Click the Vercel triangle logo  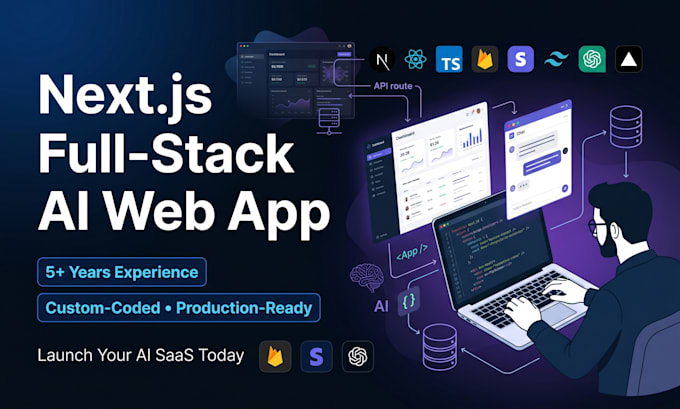628,59
